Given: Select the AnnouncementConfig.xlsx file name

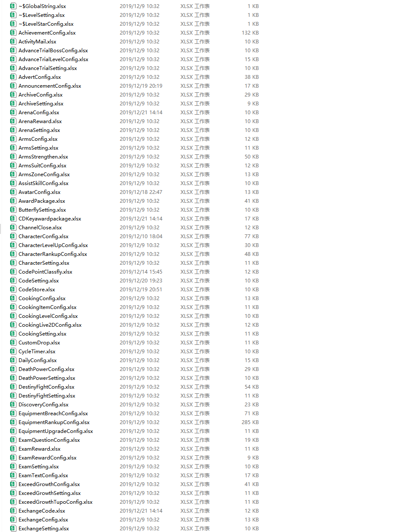Looking at the screenshot, I should (x=50, y=86).
